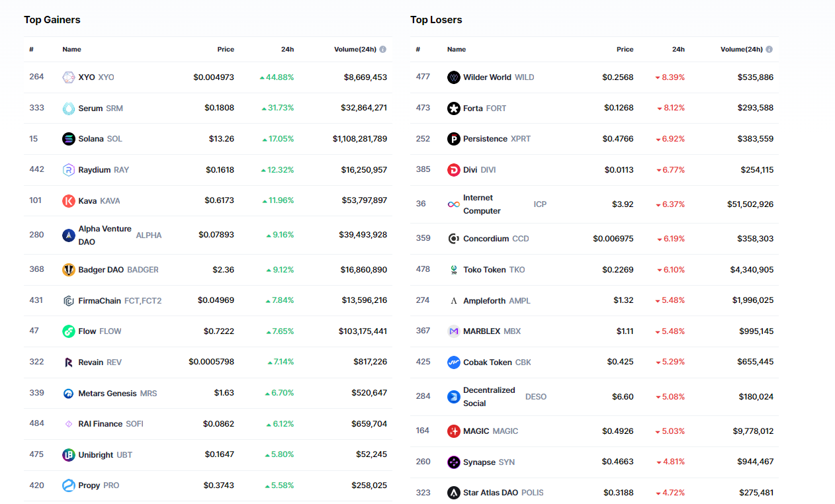Viewport: 835px width, 504px height.
Task: Click the Divi logo icon
Action: point(453,170)
